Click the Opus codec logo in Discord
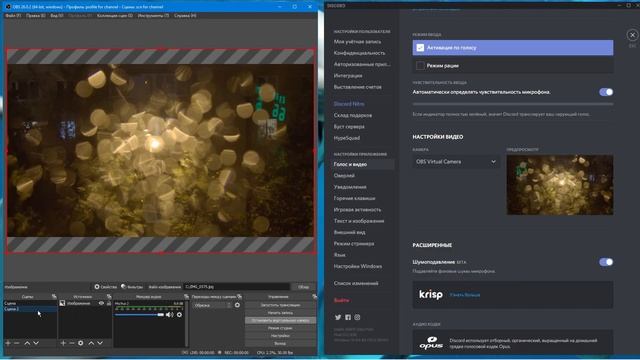This screenshot has width=640, height=360. 431,342
